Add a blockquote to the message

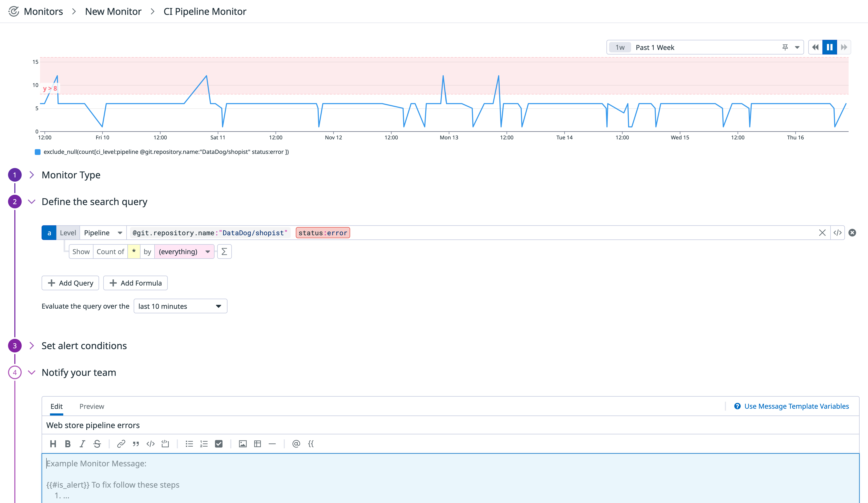pyautogui.click(x=135, y=443)
